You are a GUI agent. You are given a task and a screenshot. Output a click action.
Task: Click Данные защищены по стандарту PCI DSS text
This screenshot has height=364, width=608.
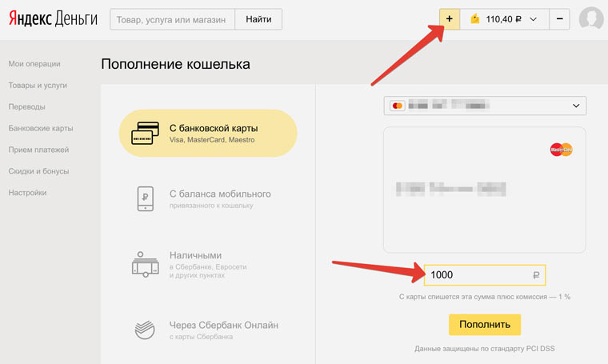coord(485,349)
